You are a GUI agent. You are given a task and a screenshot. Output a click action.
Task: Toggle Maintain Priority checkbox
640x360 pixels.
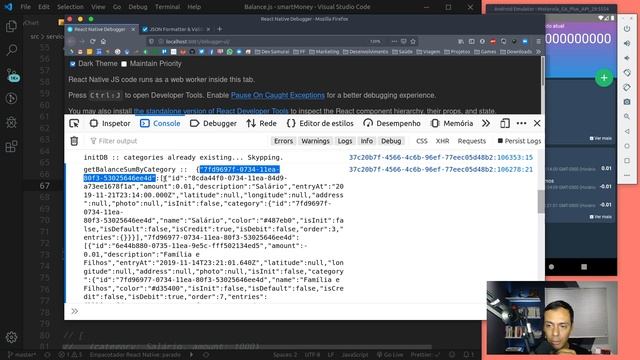pos(124,64)
